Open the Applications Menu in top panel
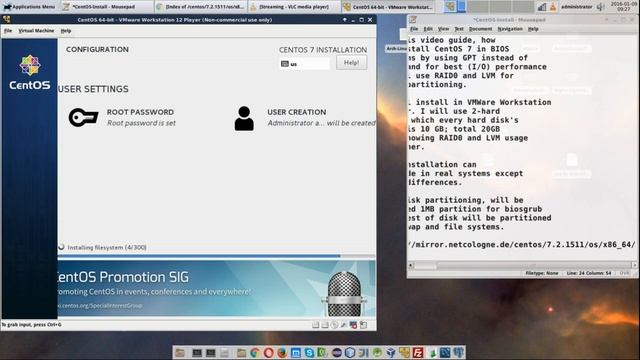This screenshot has height=360, width=640. tap(29, 7)
